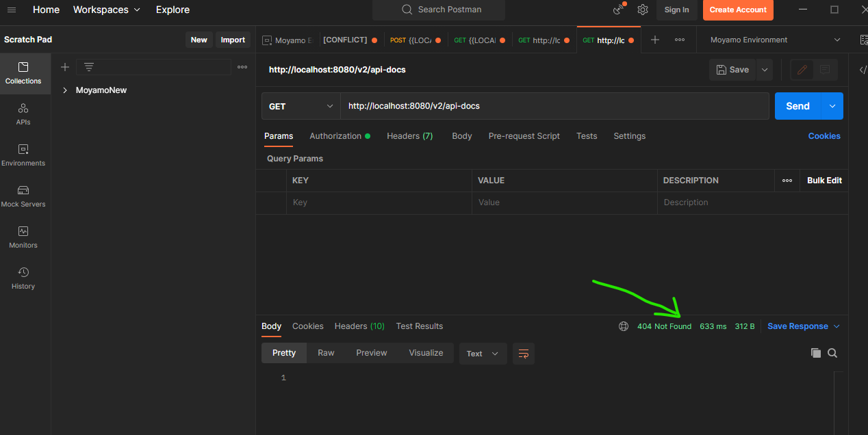This screenshot has width=868, height=435.
Task: Click the magnifier in Search Postman
Action: pos(407,10)
